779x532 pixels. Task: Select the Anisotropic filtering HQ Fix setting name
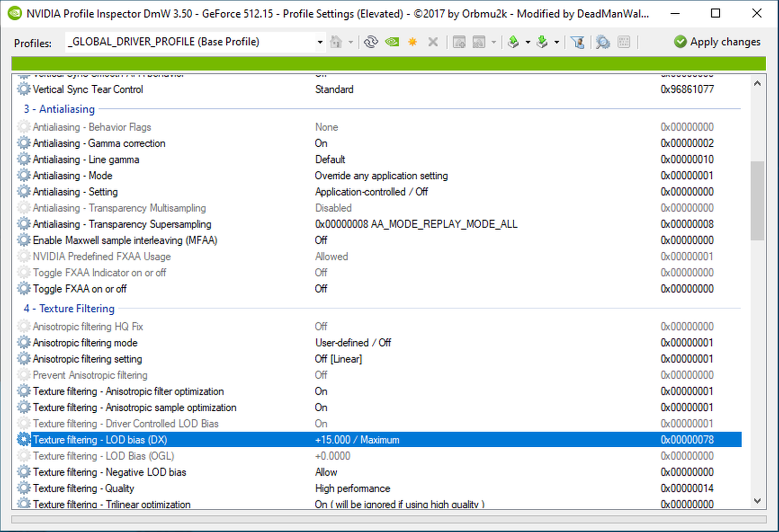(88, 327)
